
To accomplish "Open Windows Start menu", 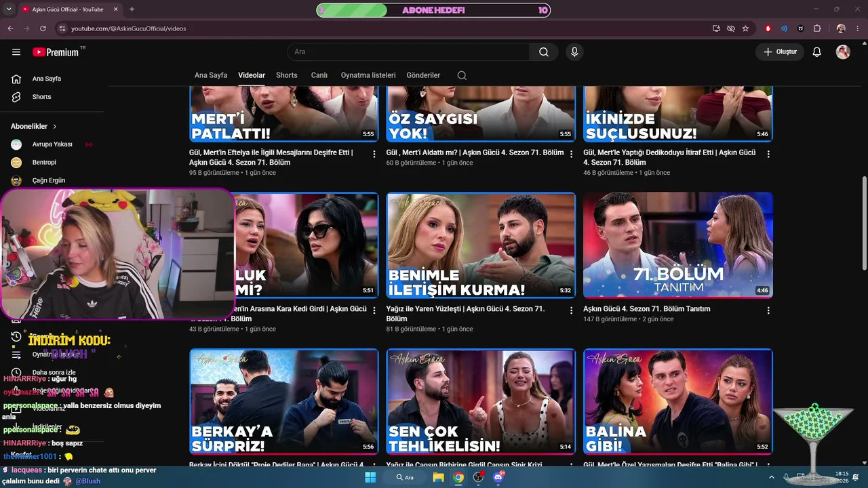I will tap(370, 477).
